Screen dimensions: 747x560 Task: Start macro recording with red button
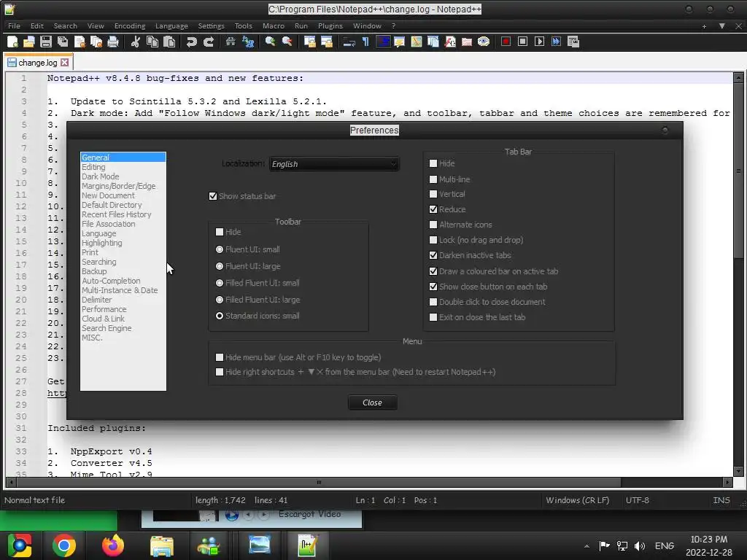tap(506, 42)
